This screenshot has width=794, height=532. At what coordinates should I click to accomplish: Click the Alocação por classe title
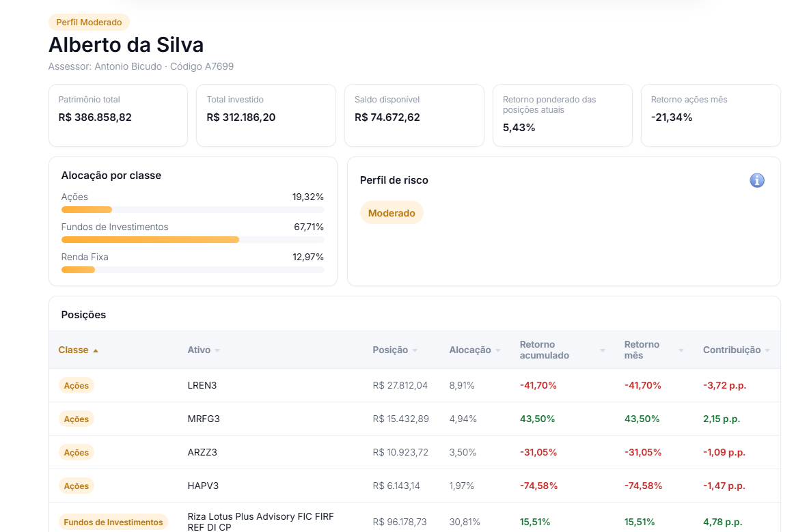click(x=111, y=175)
